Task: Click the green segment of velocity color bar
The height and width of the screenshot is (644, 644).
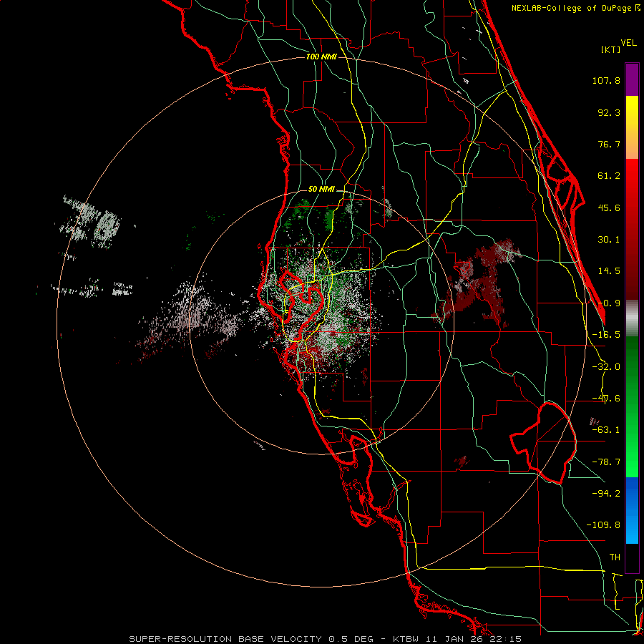Action: coord(632,406)
